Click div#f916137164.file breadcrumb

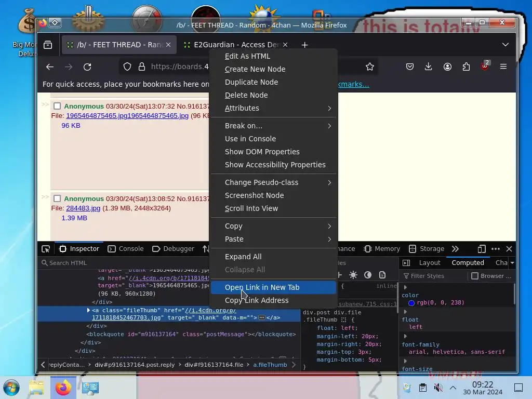214,365
